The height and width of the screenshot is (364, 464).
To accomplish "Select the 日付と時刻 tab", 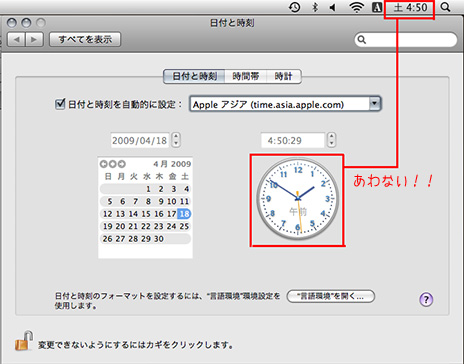I will [x=194, y=76].
